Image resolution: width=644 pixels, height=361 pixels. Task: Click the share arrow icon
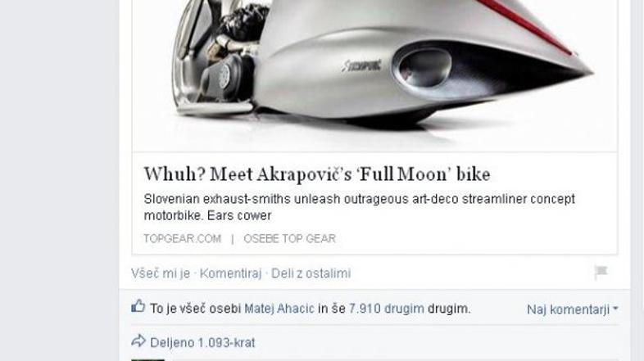[138, 341]
